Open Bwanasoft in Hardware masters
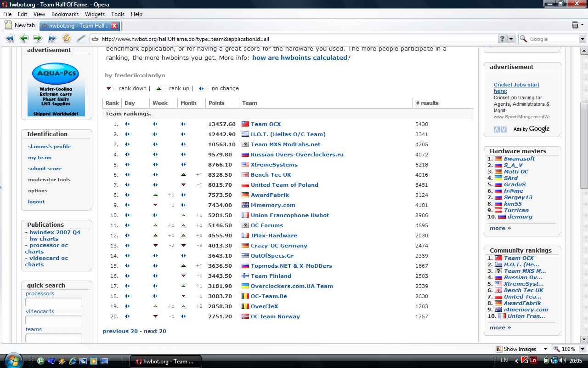Screen dimensions: 588x368 point(519,159)
